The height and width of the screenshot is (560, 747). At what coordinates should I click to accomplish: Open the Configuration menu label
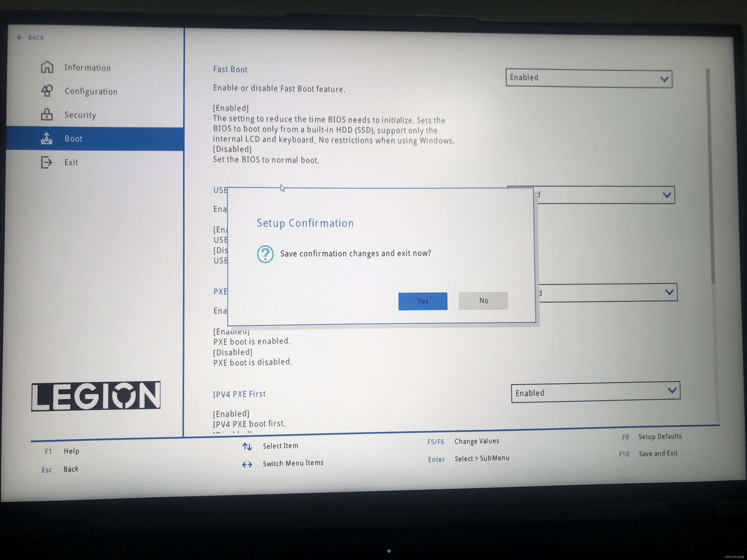91,91
